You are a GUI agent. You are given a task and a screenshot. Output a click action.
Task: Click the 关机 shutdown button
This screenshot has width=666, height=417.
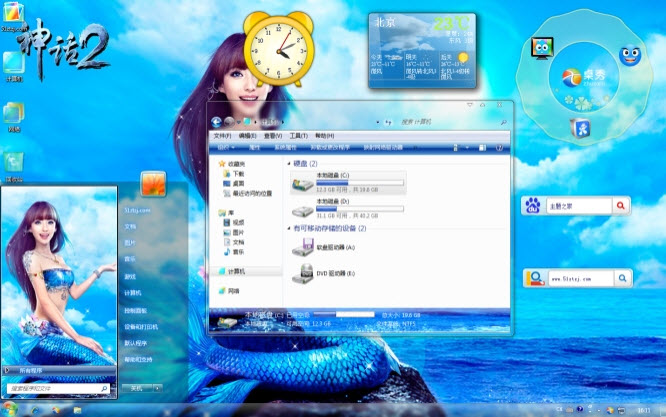click(137, 388)
